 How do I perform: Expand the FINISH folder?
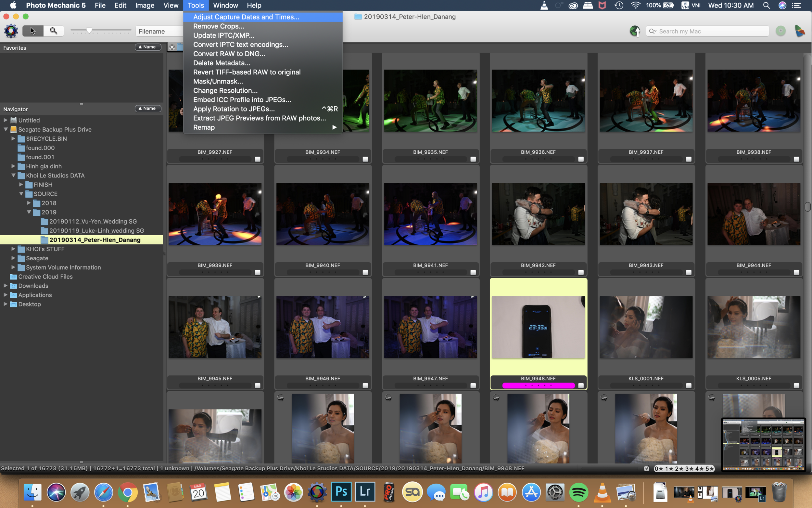(21, 185)
